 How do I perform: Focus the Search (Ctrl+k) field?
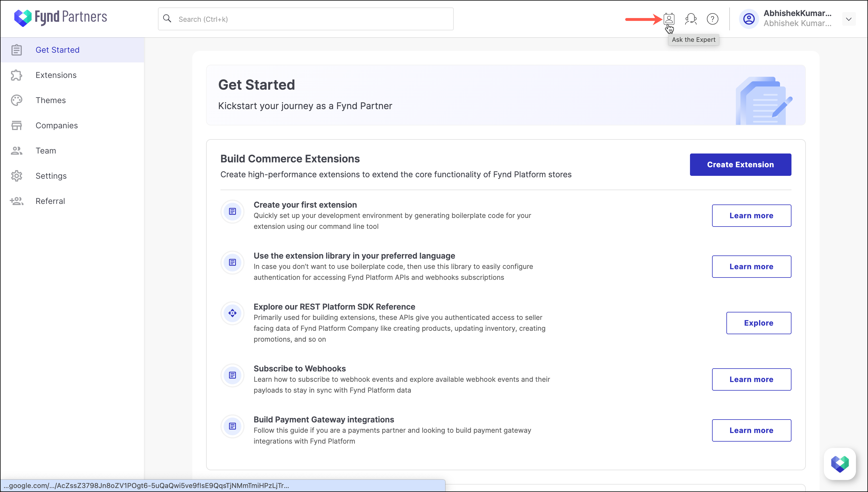pos(306,19)
